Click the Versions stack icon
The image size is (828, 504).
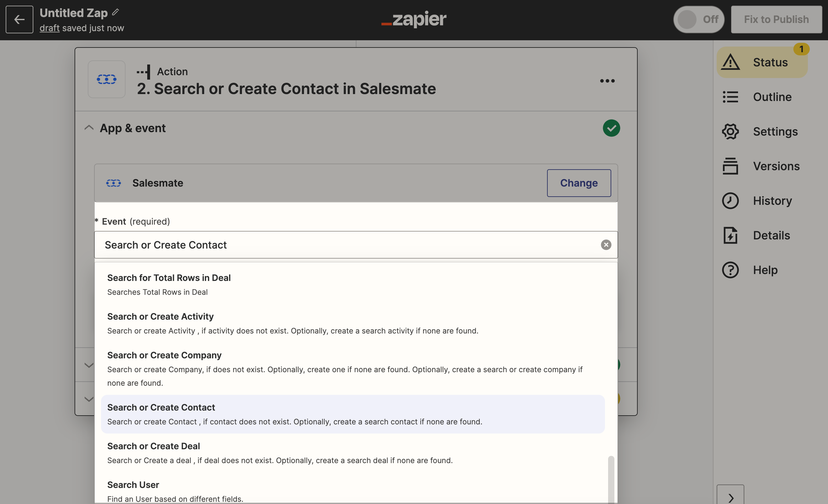[x=730, y=166]
